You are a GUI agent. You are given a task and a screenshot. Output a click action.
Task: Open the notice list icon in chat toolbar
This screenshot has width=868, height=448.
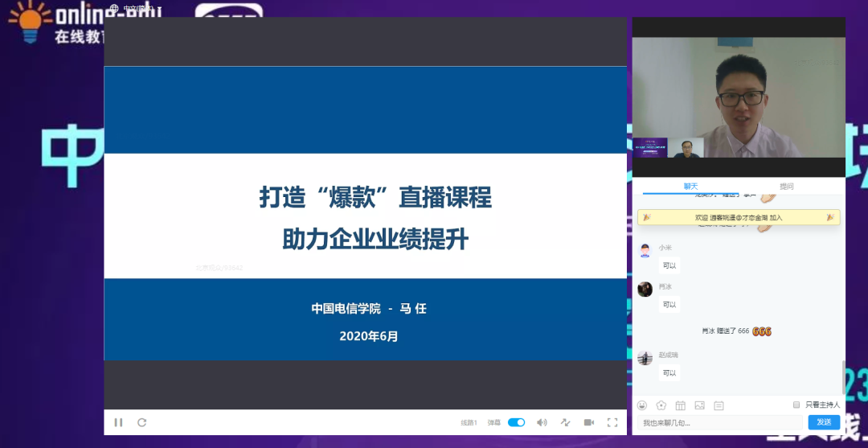pos(719,405)
